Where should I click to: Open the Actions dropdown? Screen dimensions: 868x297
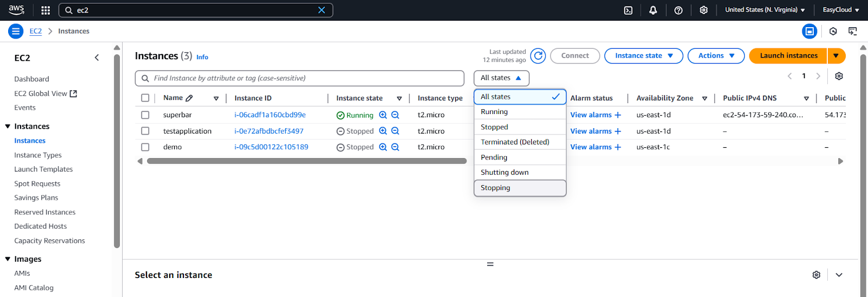point(716,56)
